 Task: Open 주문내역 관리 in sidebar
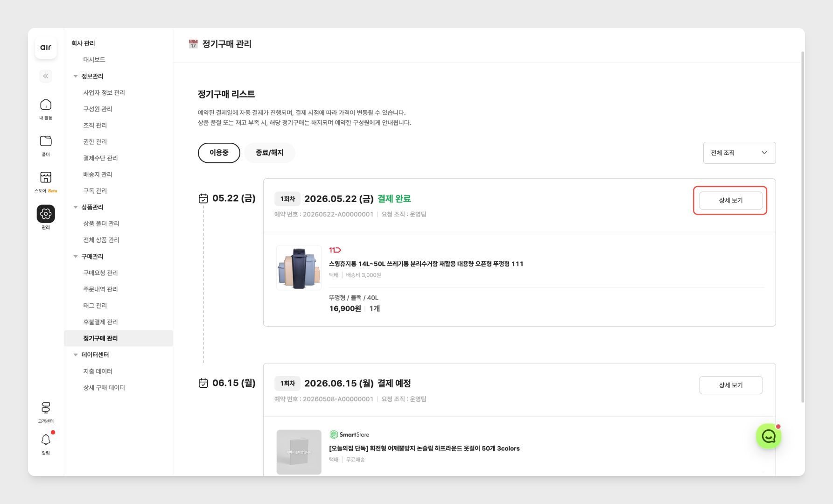[100, 289]
